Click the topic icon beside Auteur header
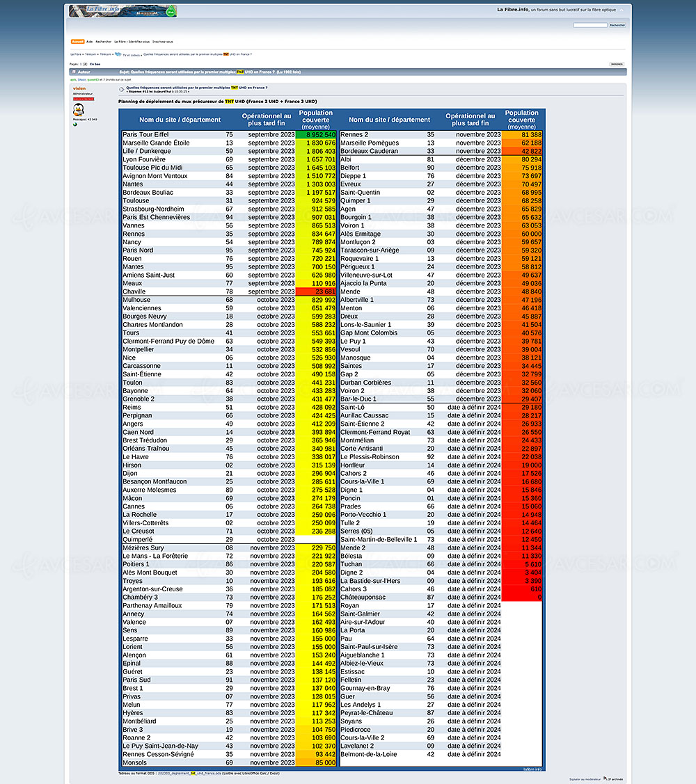Image resolution: width=696 pixels, height=784 pixels. click(x=74, y=72)
